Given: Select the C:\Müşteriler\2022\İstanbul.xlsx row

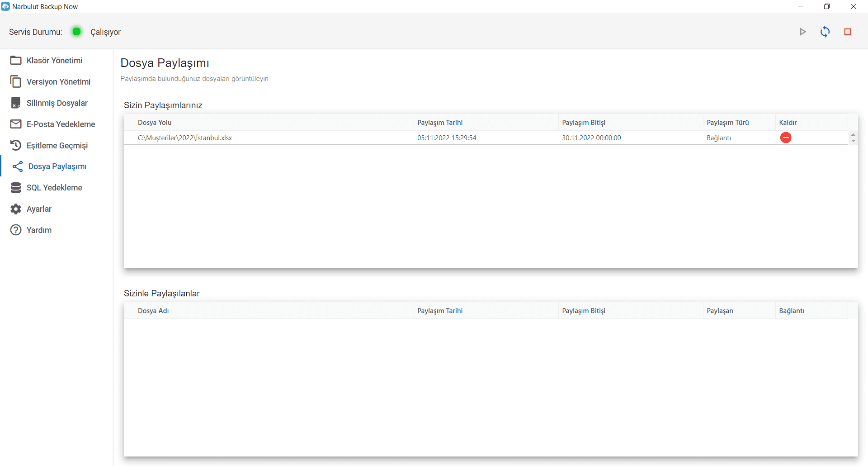Looking at the screenshot, I should coord(486,138).
